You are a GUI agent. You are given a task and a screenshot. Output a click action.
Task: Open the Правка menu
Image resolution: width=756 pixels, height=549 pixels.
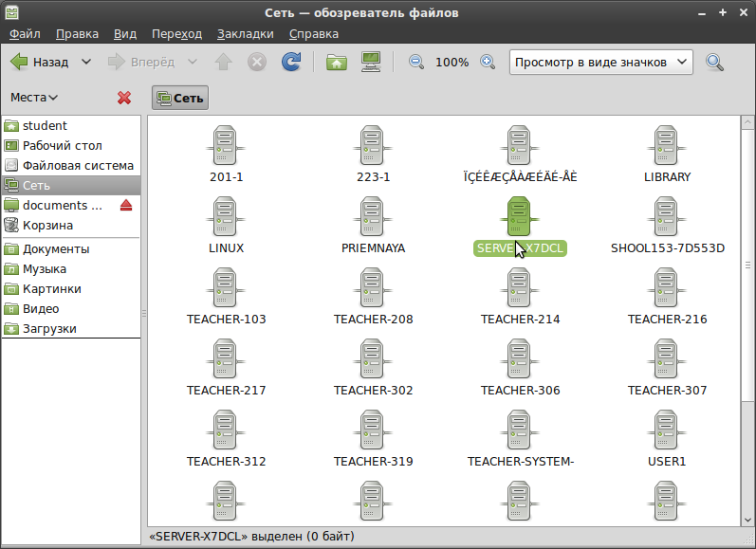pyautogui.click(x=77, y=33)
